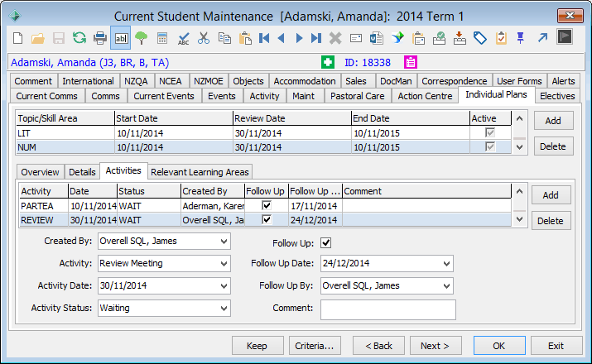Go to the next student record

click(x=299, y=38)
